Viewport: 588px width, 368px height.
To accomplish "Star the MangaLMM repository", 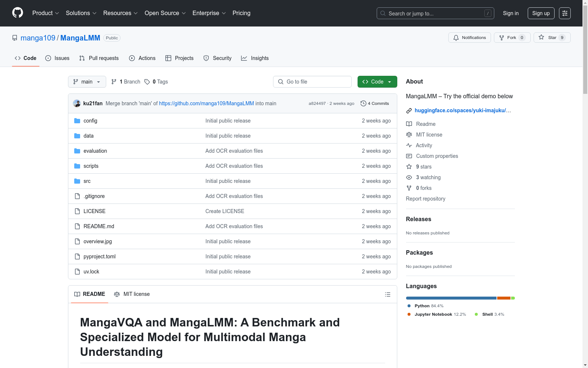I will [552, 38].
